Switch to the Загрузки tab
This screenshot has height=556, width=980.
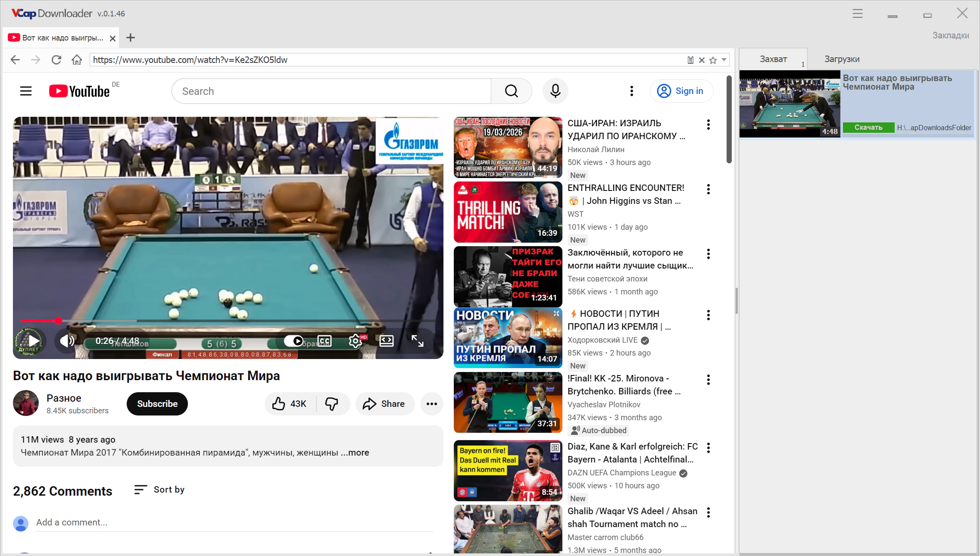pos(842,59)
